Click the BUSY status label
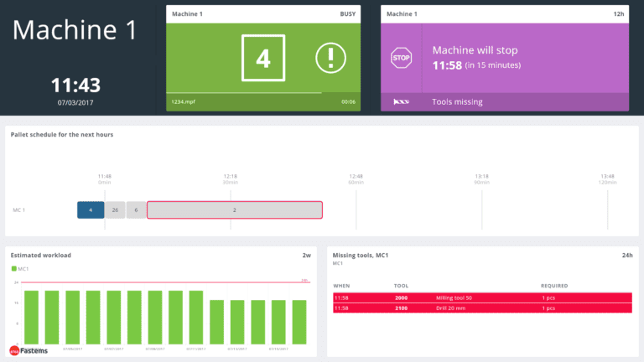The height and width of the screenshot is (362, 644). tap(347, 14)
